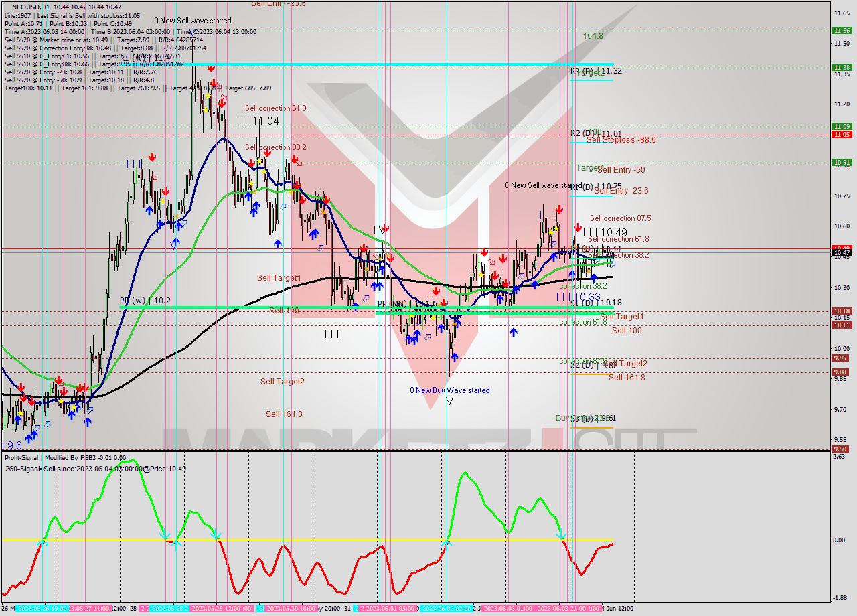The height and width of the screenshot is (616, 857).
Task: Click the '4 Jun 12:00' time axis label
Action: [617, 609]
